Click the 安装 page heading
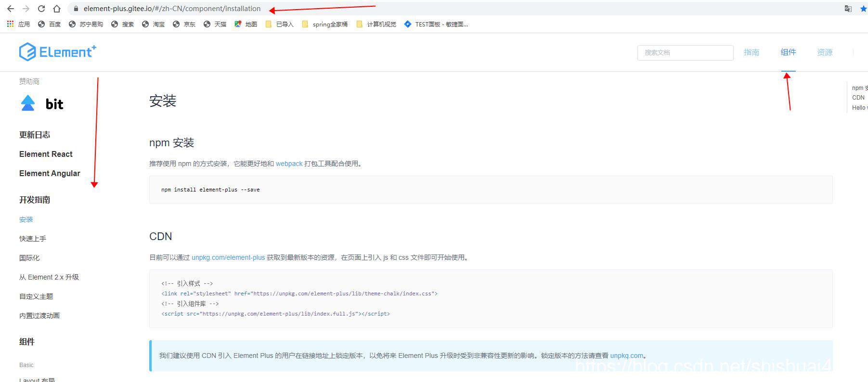 (163, 101)
